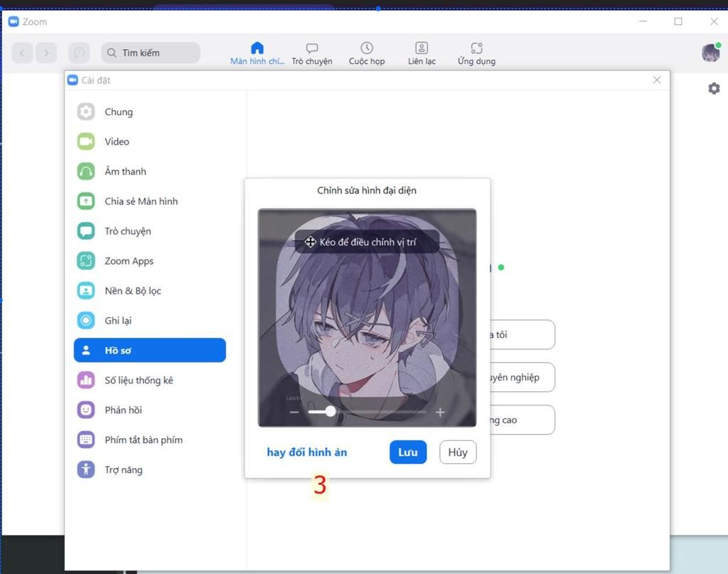
Task: Open the history clock button
Action: coord(79,53)
